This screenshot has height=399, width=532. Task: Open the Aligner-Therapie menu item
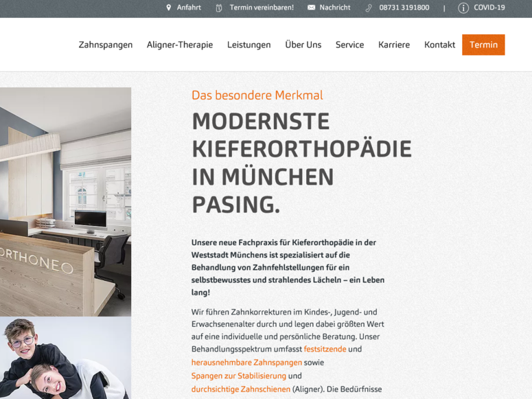tap(180, 45)
